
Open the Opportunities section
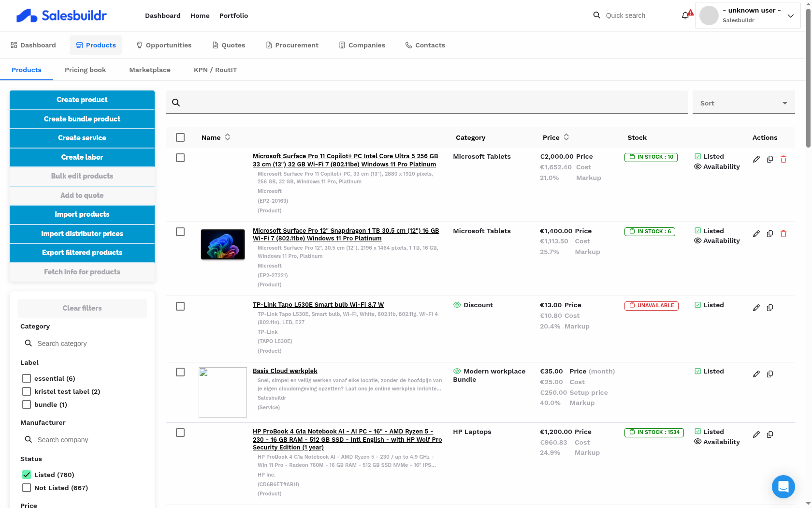click(164, 45)
